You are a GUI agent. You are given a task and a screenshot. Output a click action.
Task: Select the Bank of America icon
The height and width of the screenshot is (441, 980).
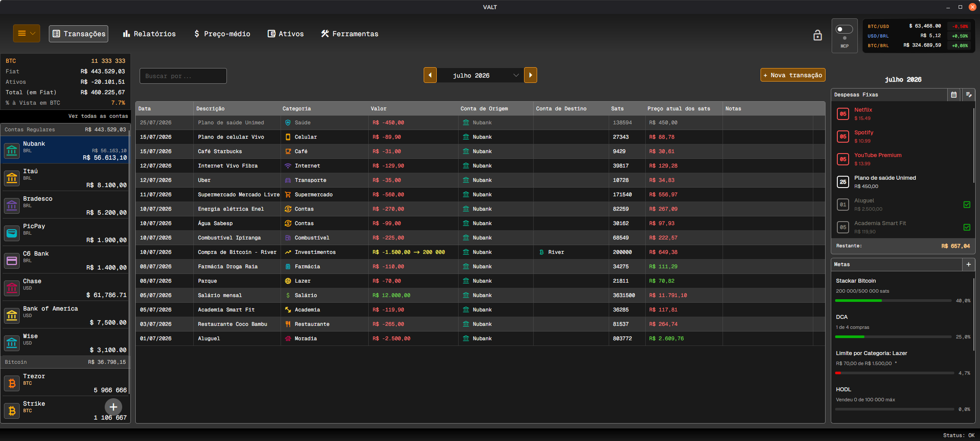(12, 315)
